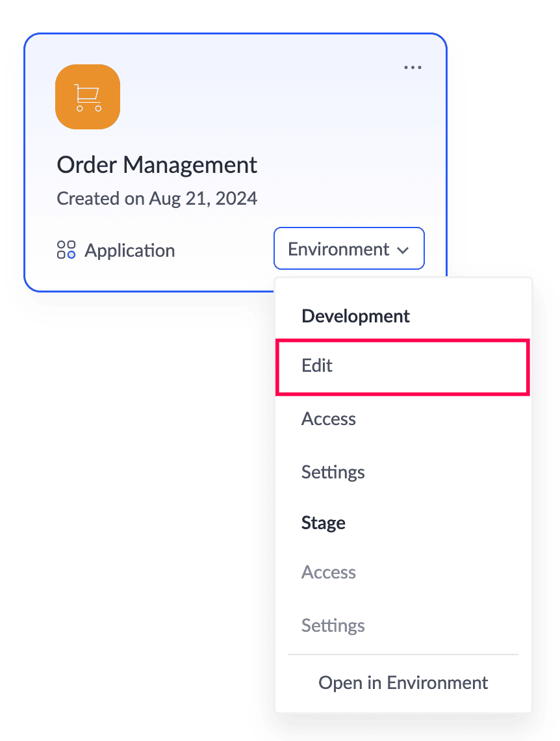Click the orange shopping cart app icon
Image resolution: width=560 pixels, height=741 pixels.
click(88, 97)
